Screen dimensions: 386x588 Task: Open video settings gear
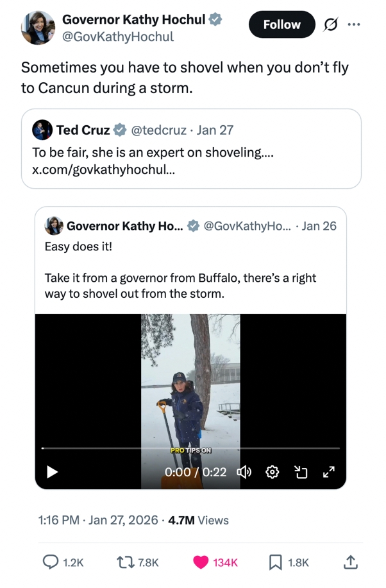click(272, 472)
